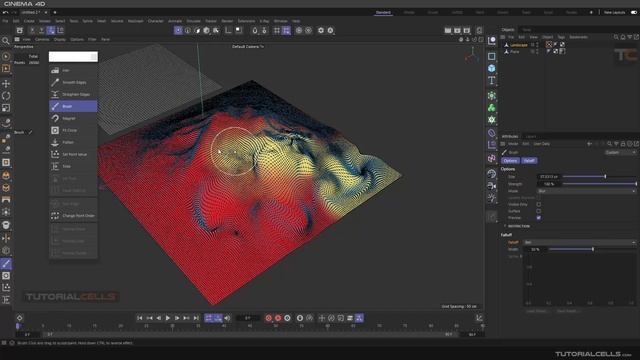640x360 pixels.
Task: Toggle the Preview checkbox
Action: point(539,218)
